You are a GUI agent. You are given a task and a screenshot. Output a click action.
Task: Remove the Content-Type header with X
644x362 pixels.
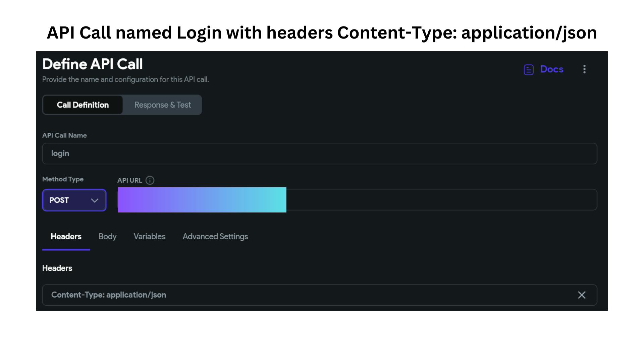click(582, 295)
